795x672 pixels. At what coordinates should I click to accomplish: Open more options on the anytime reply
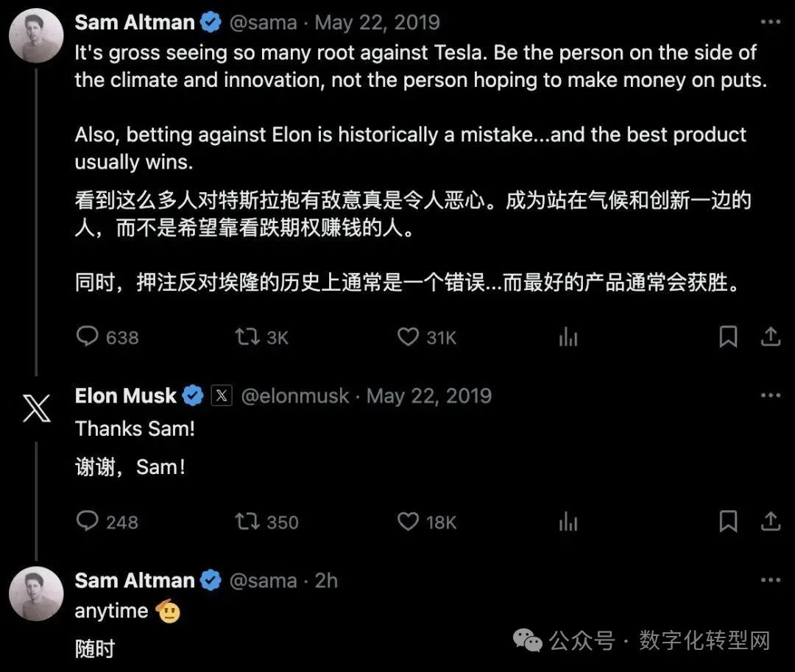point(770,580)
